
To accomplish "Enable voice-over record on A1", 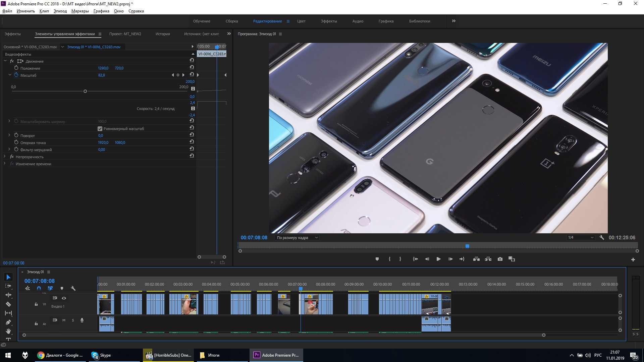I will coord(82,320).
